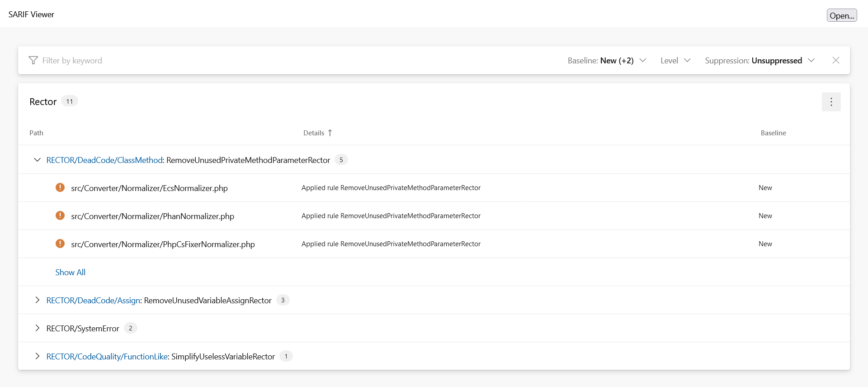This screenshot has height=387, width=868.
Task: Open RECTOR/DeadCode/ClassMethod rule link
Action: click(x=104, y=160)
